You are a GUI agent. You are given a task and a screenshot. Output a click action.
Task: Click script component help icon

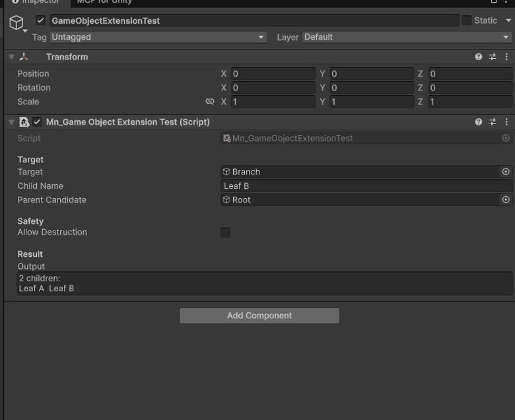478,122
